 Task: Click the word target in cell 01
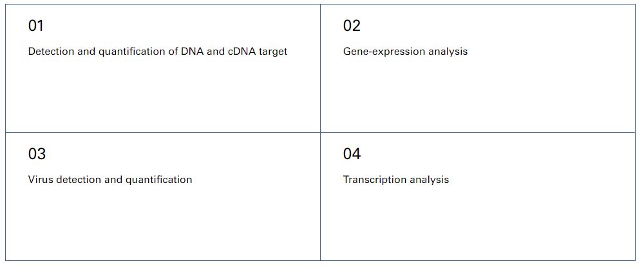tap(272, 52)
